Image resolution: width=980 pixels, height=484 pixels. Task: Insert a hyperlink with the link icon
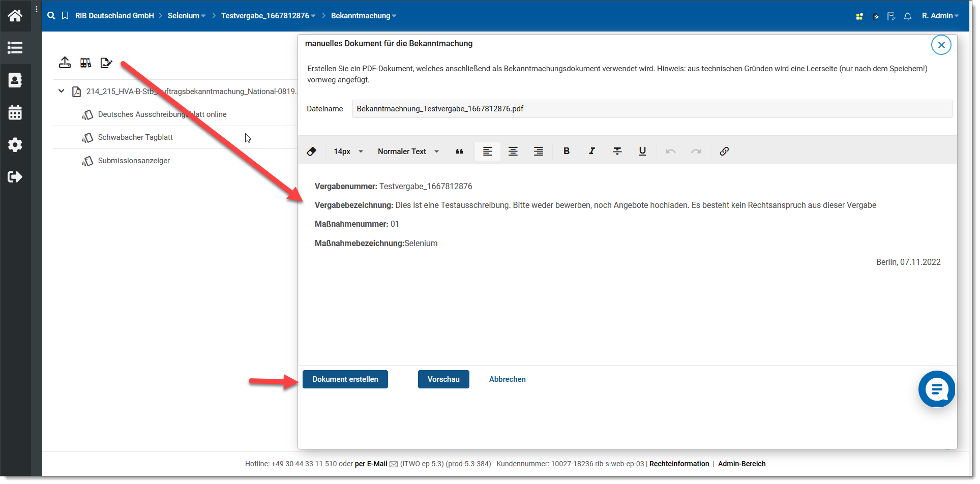724,151
